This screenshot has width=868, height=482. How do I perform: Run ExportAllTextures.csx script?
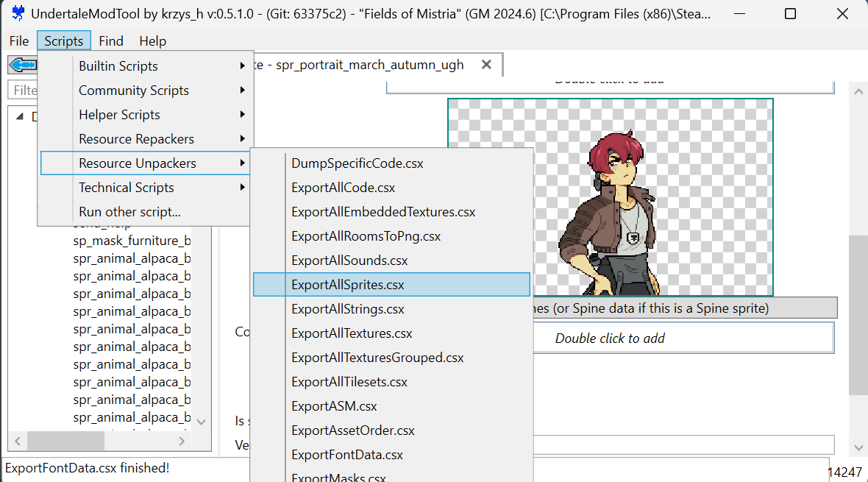(391, 333)
